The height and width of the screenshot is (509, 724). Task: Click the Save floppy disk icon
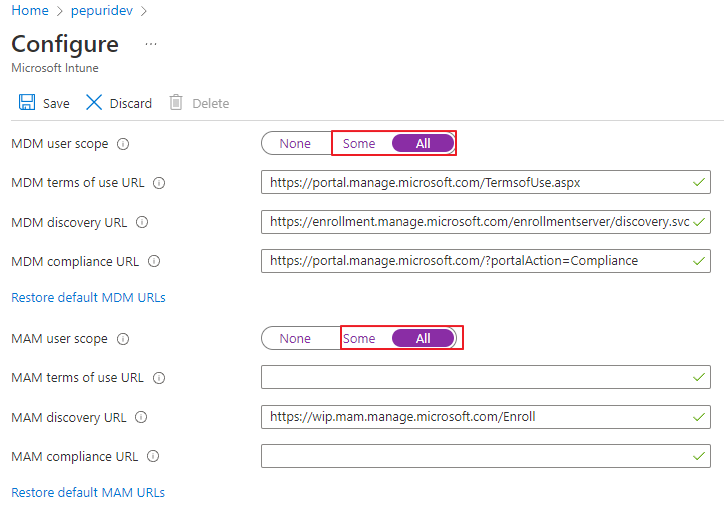coord(27,102)
